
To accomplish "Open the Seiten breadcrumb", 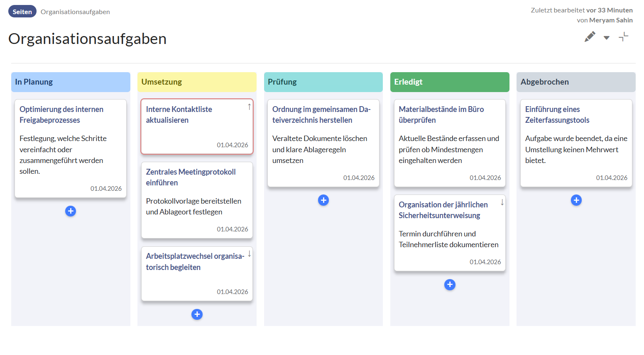I will 22,12.
